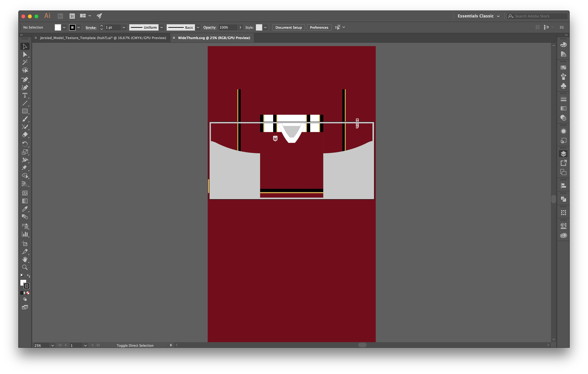Open the Layers panel icon
This screenshot has height=374, width=588.
pyautogui.click(x=563, y=154)
